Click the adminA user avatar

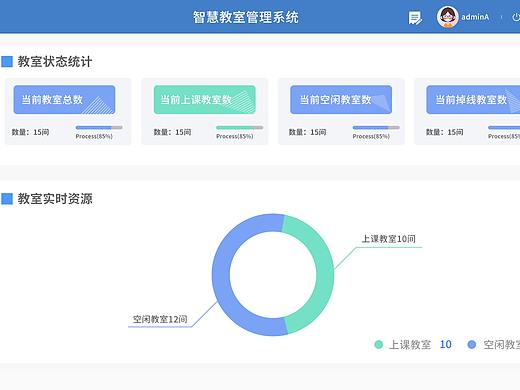click(x=447, y=17)
